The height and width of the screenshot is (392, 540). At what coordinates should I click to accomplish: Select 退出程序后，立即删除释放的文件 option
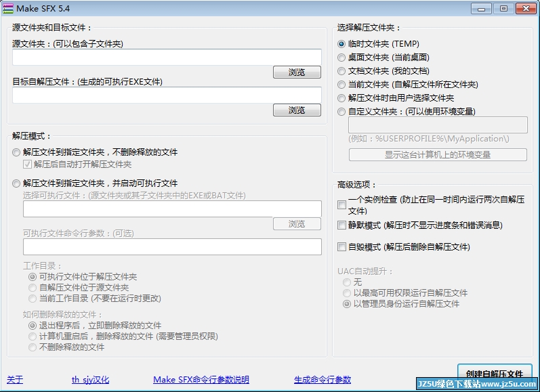click(33, 326)
